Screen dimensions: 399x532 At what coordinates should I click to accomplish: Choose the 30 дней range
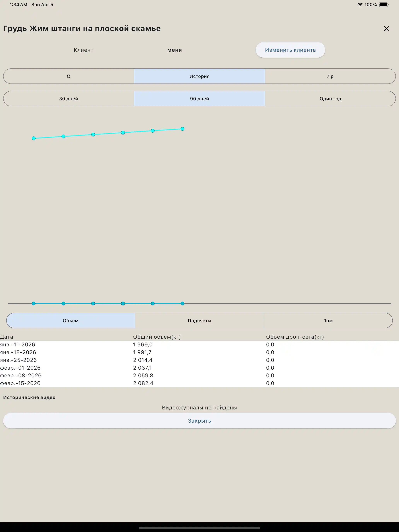tap(69, 99)
